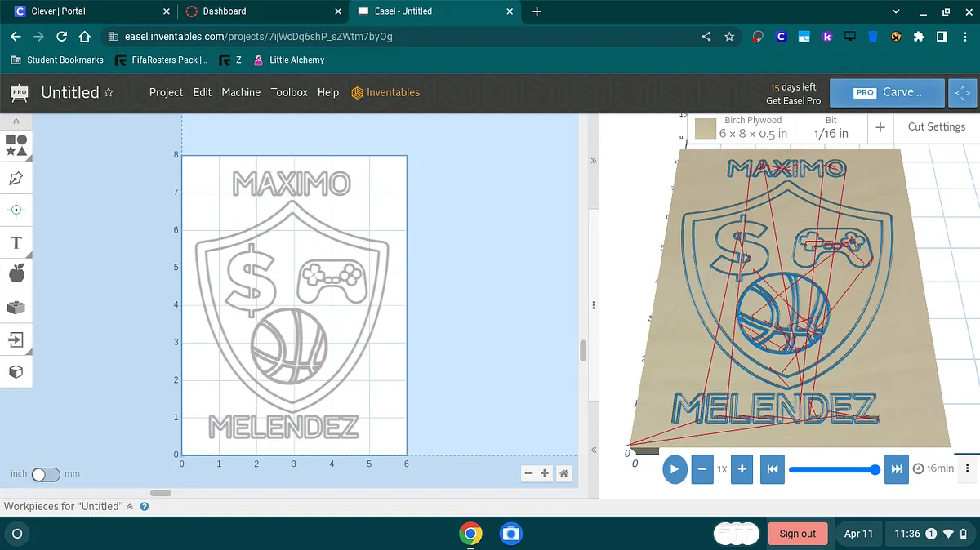The height and width of the screenshot is (550, 980).
Task: Select the Shapes tool in left sidebar
Action: (16, 145)
